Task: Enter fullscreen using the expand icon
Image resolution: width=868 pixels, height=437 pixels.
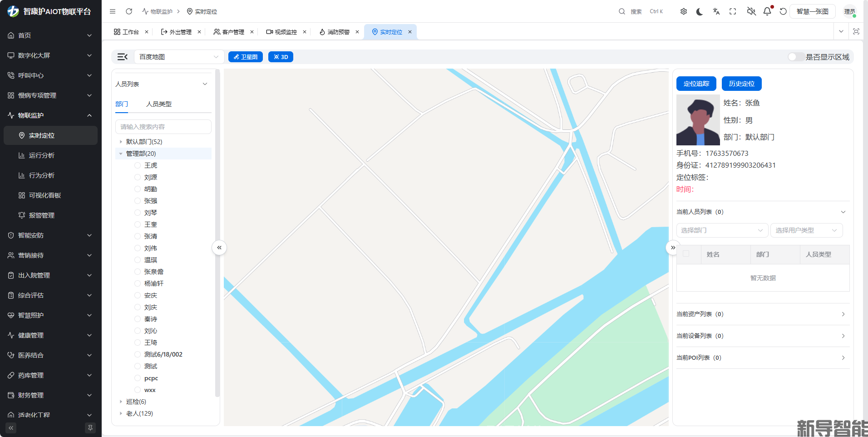Action: [733, 11]
